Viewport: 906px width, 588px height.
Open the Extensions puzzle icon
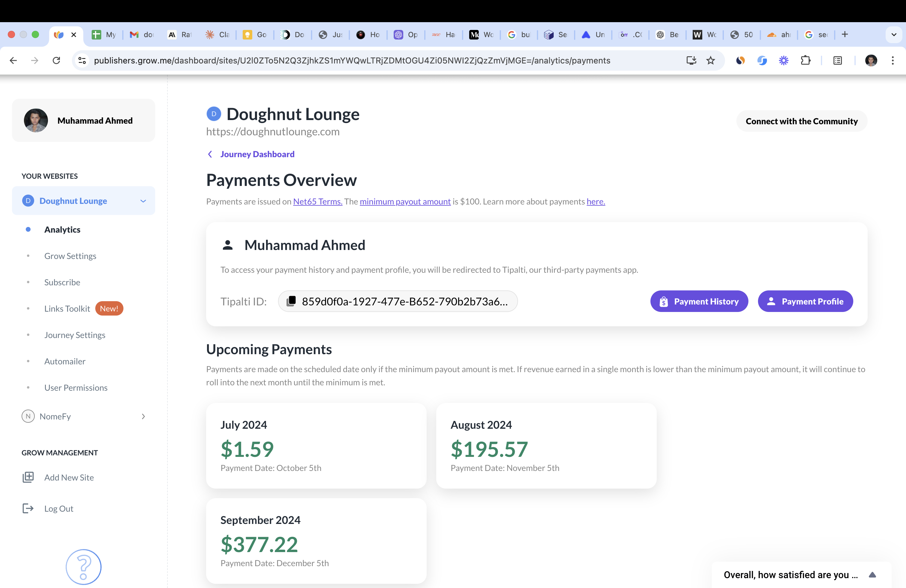tap(806, 60)
